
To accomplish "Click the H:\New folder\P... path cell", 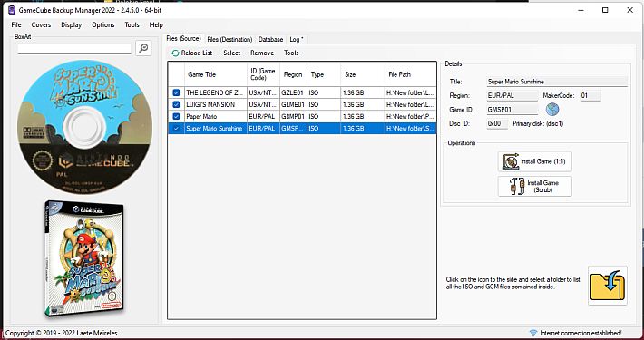I will point(410,117).
